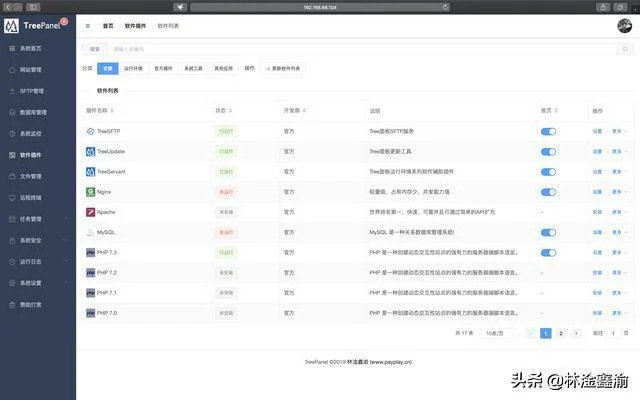Toggle homepage switch for TreeSFTP

[x=548, y=131]
